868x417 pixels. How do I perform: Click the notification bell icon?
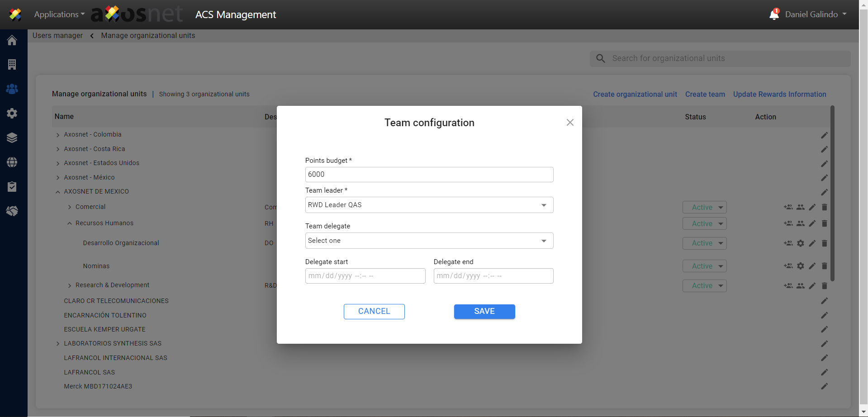774,14
